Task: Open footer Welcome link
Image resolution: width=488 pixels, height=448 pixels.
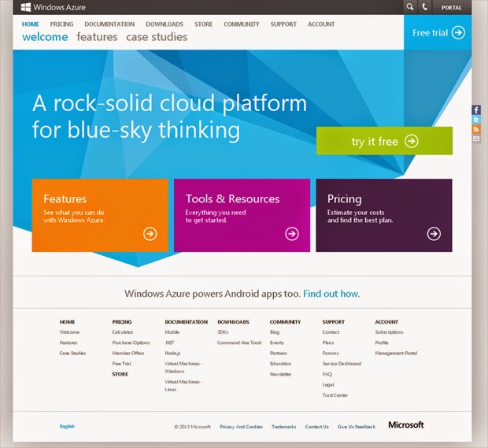Action: (x=69, y=332)
